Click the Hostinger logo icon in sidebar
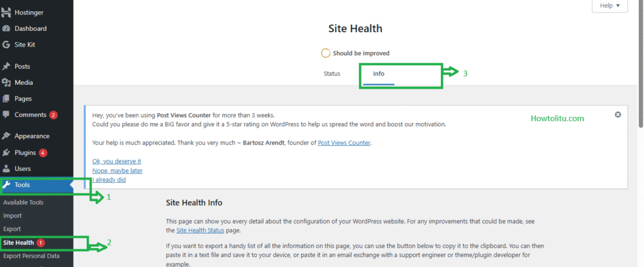 click(x=6, y=12)
